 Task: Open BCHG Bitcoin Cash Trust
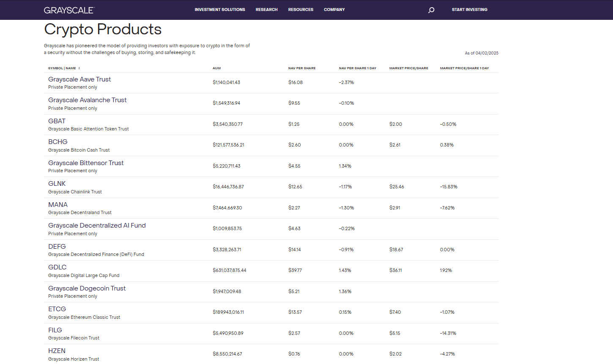pos(58,142)
